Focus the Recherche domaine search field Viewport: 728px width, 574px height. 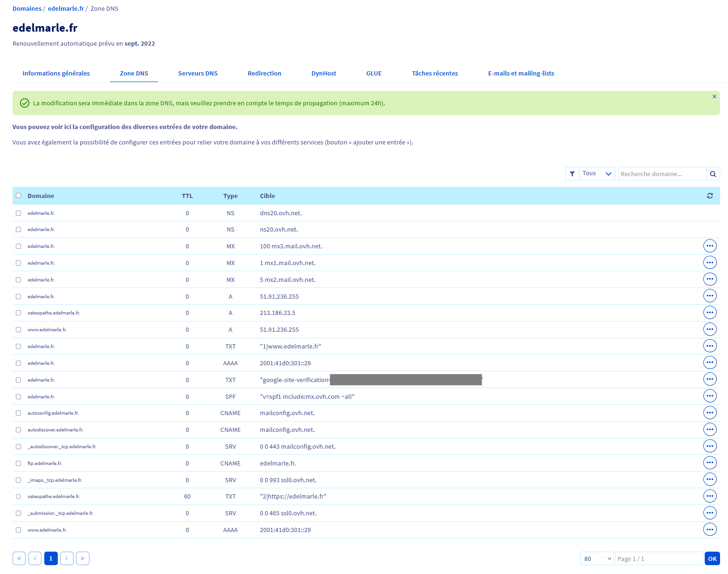(x=662, y=174)
